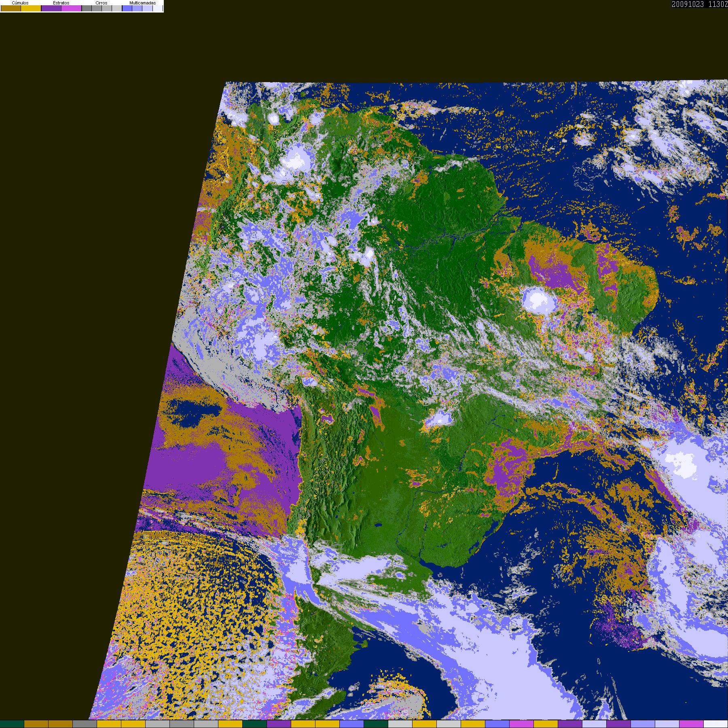Click the second-darkest gray Cirros swatch
The image size is (728, 728).
pos(97,8)
